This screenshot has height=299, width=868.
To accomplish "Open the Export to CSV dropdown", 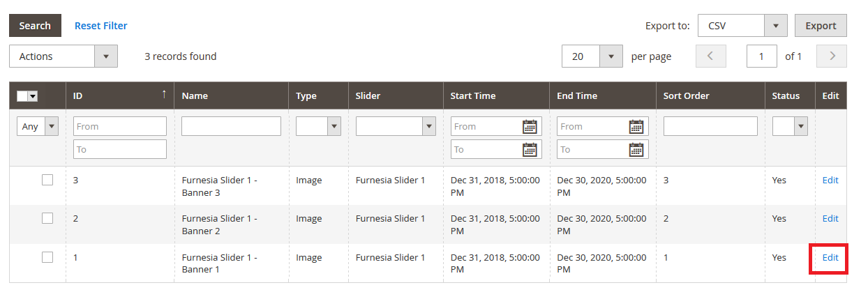I will click(x=742, y=26).
